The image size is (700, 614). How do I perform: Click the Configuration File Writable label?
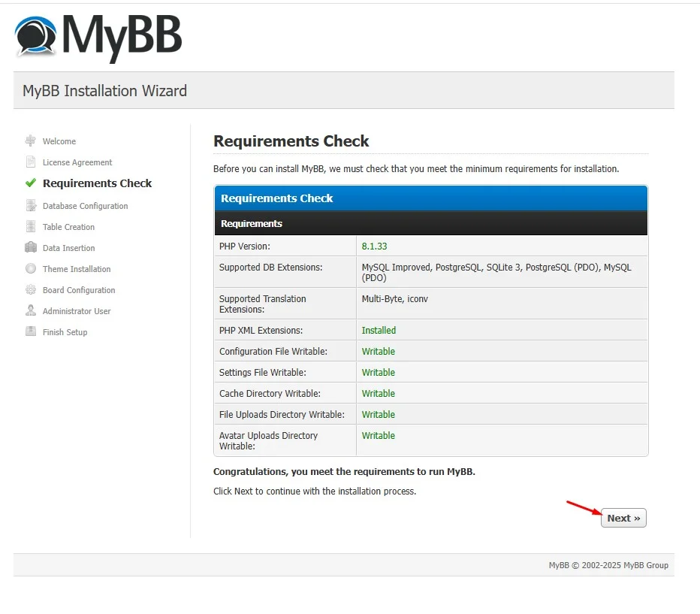point(273,352)
